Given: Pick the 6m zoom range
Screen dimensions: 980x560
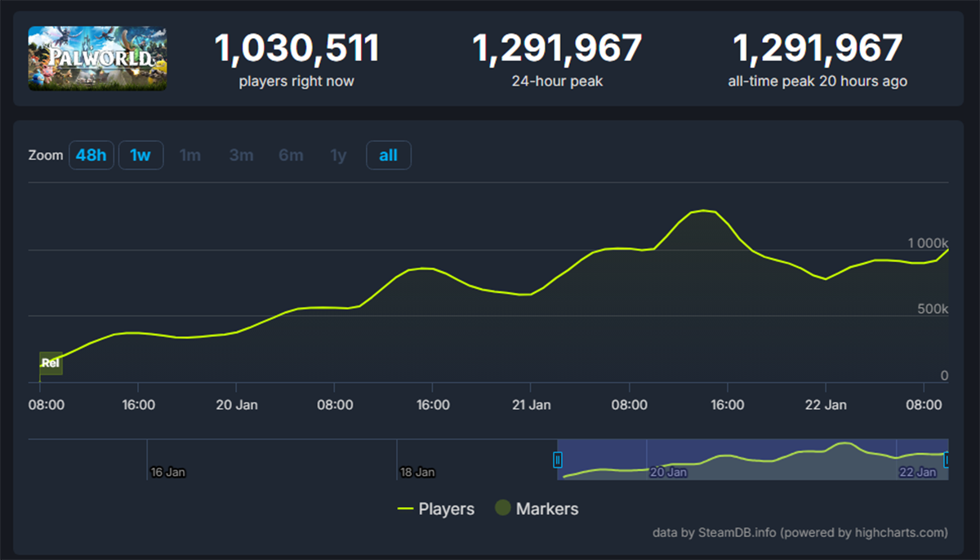Looking at the screenshot, I should (x=291, y=155).
